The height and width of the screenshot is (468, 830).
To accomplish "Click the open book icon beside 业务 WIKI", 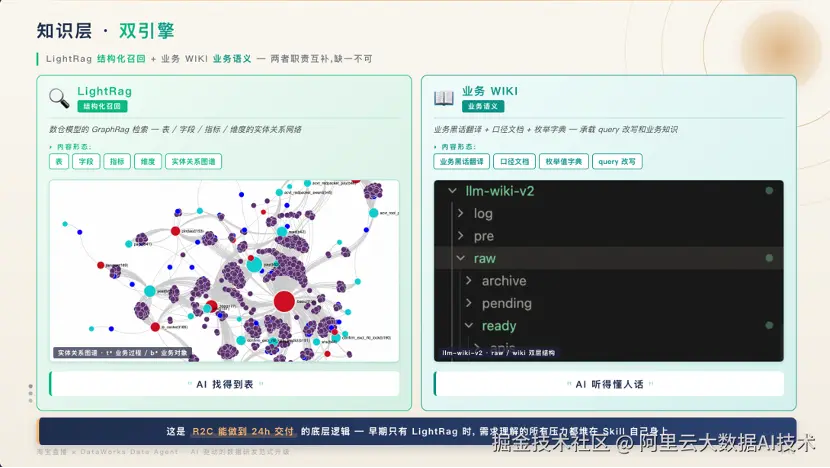I will click(444, 98).
